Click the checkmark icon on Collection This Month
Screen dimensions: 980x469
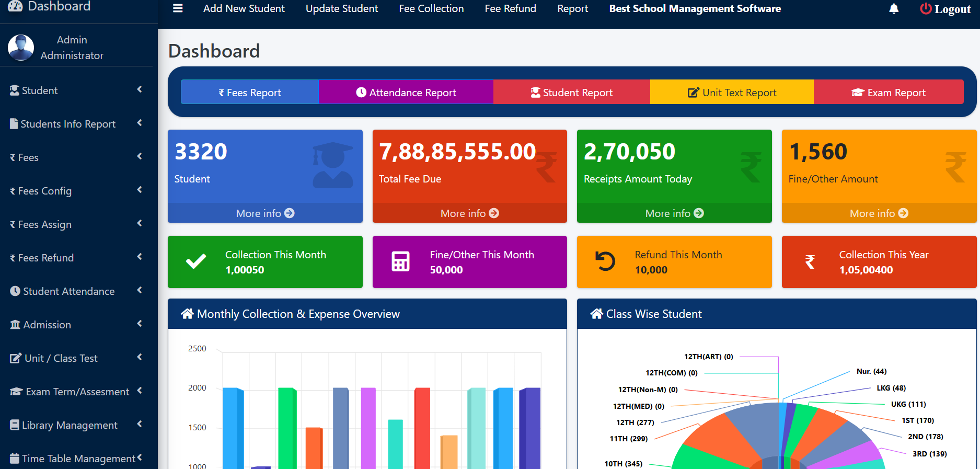click(196, 261)
